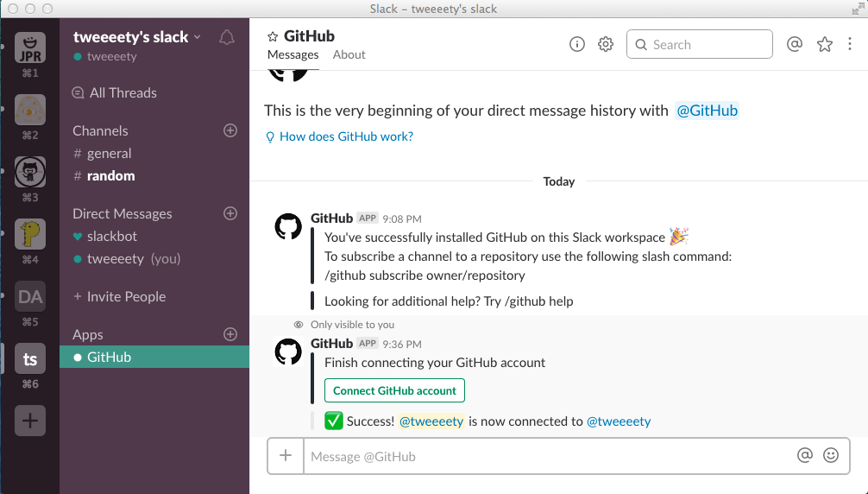The height and width of the screenshot is (494, 868).
Task: Switch to the About tab
Action: point(349,54)
